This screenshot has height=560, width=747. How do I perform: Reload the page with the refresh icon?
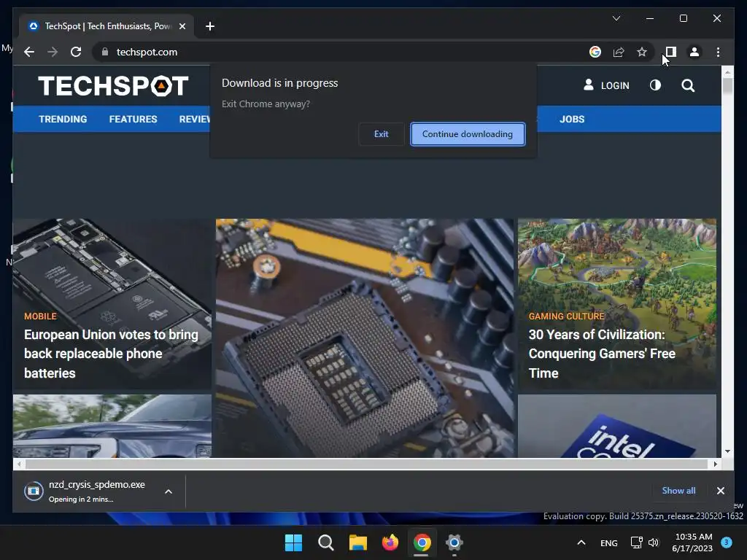(x=76, y=52)
